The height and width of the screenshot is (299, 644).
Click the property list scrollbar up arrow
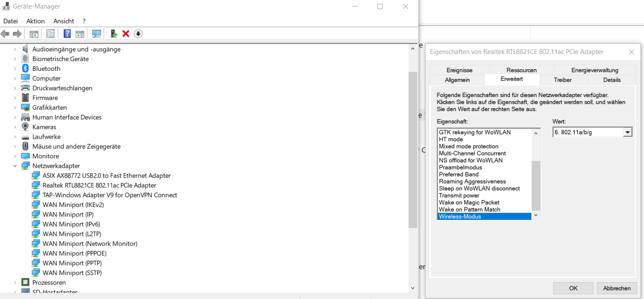[536, 133]
